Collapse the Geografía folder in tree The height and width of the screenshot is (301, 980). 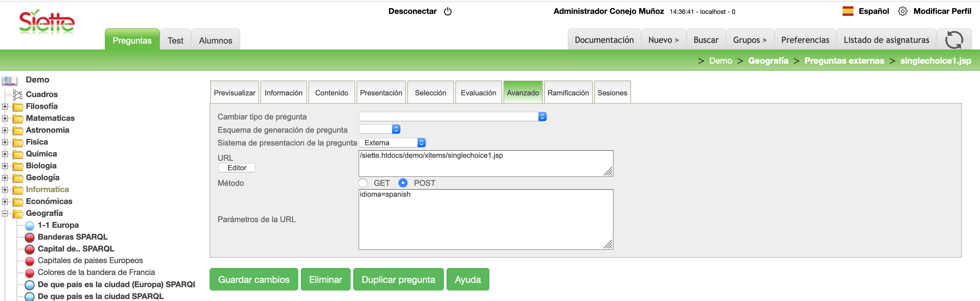[5, 213]
